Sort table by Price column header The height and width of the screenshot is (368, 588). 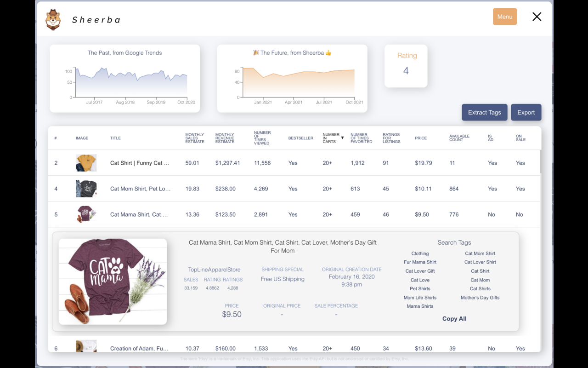pyautogui.click(x=421, y=138)
